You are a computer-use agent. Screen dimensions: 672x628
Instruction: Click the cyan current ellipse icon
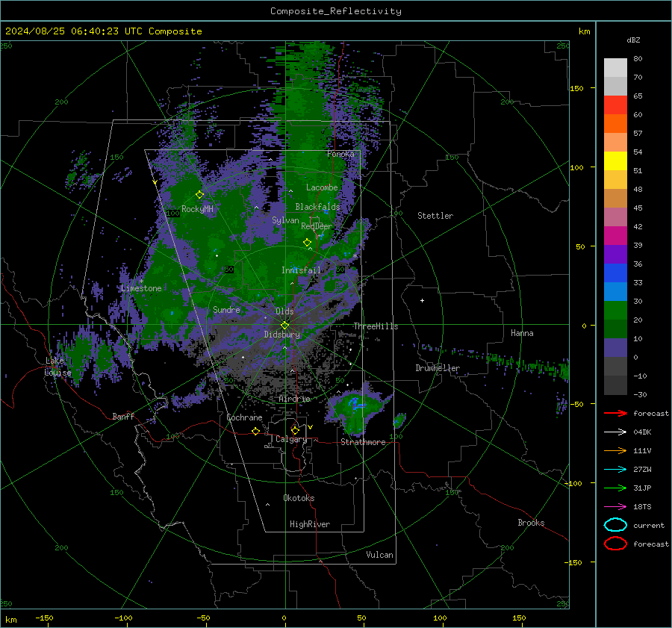pyautogui.click(x=615, y=525)
